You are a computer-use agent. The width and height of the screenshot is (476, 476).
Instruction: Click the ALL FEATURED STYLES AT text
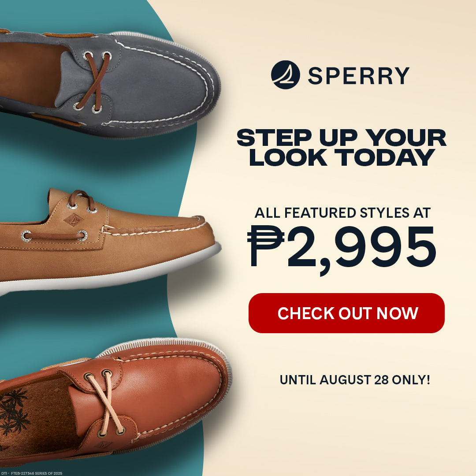[x=342, y=212]
